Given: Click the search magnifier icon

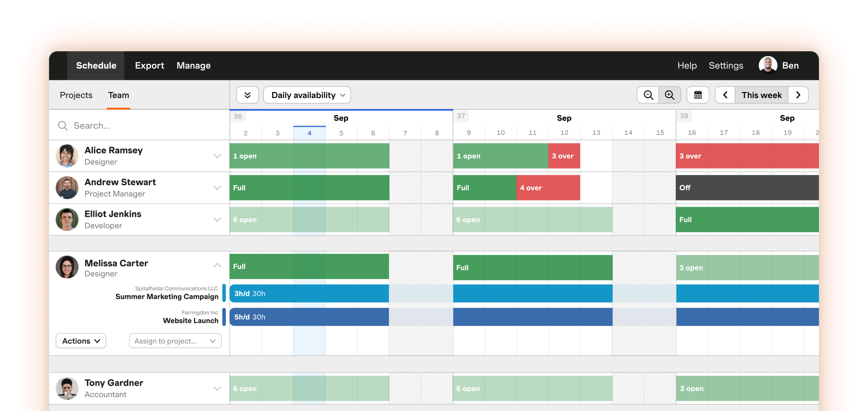Looking at the screenshot, I should click(63, 126).
